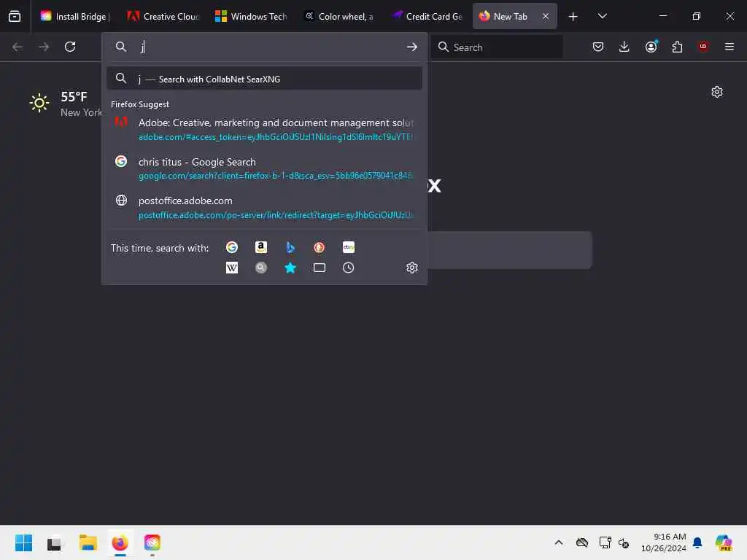Screen dimensions: 747x560
Task: Switch to the Windows Tech tab
Action: coord(251,16)
